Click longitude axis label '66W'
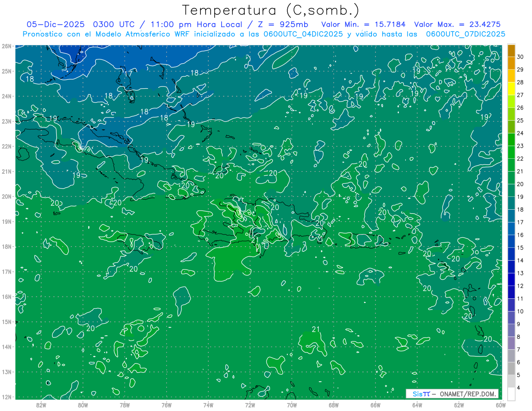This screenshot has width=532, height=411. pos(376,405)
